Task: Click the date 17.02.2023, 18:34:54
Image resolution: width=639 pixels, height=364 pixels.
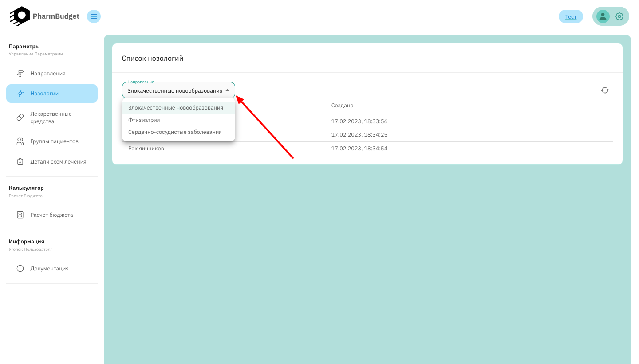Action: [x=359, y=149]
